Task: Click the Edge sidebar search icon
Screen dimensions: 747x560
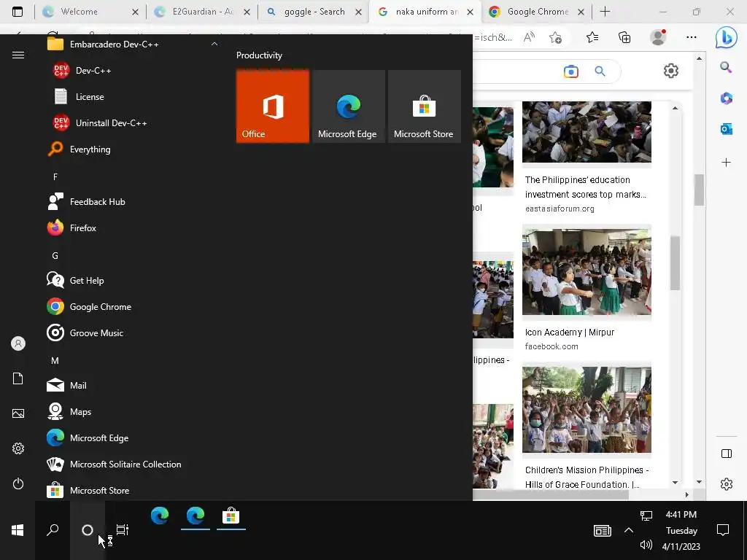Action: [726, 67]
